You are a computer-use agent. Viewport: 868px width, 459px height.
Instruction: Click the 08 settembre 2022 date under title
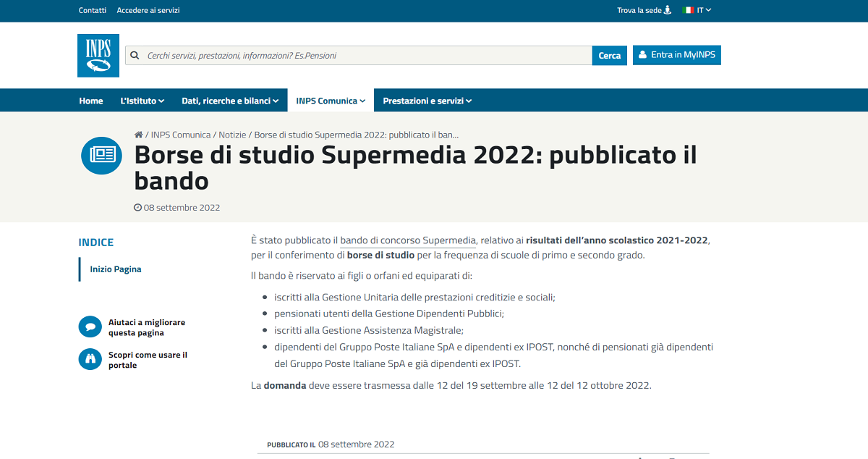182,208
